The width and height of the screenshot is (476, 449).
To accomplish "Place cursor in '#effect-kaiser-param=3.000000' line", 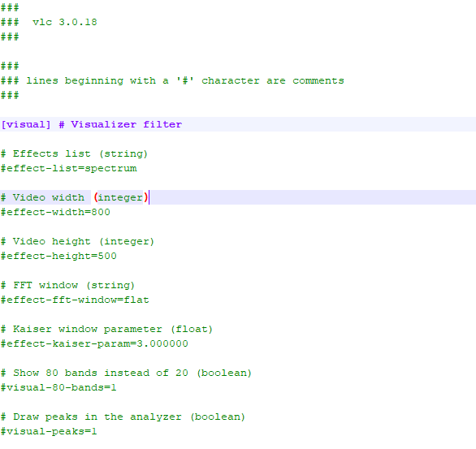I will point(94,343).
